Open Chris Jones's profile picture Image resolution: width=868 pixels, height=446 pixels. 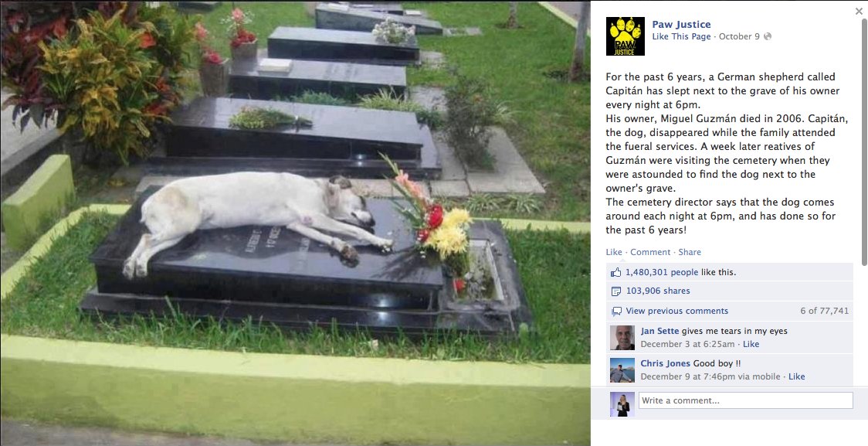622,370
